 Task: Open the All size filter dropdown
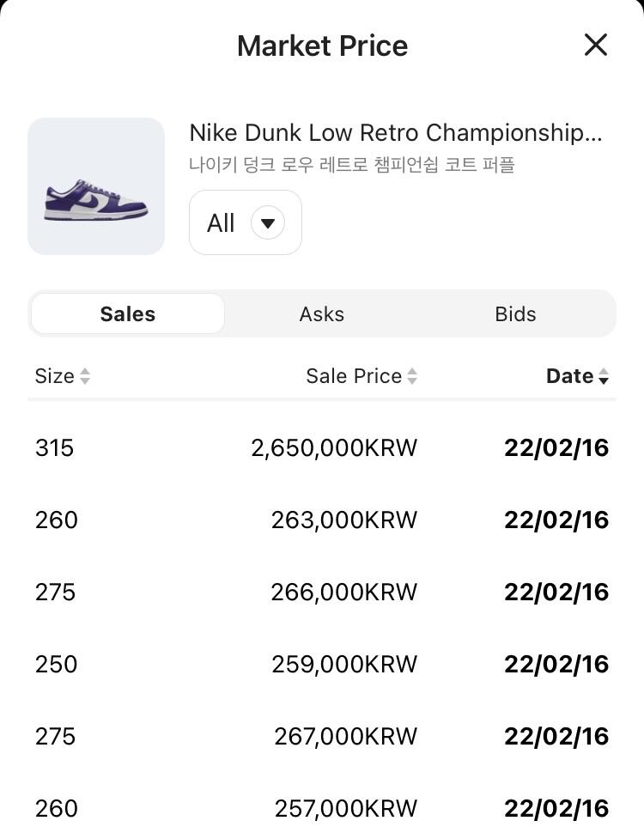pos(245,223)
